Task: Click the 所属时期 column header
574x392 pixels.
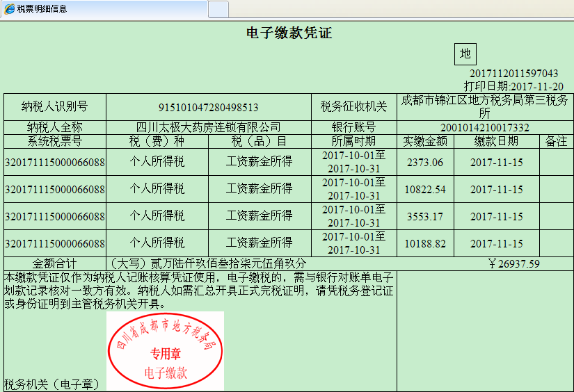Action: point(354,141)
